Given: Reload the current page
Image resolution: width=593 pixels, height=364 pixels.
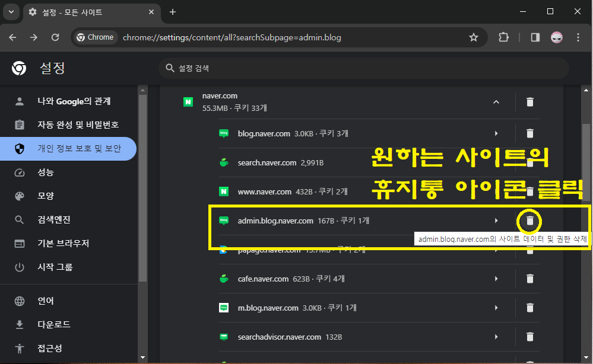Looking at the screenshot, I should tap(55, 37).
